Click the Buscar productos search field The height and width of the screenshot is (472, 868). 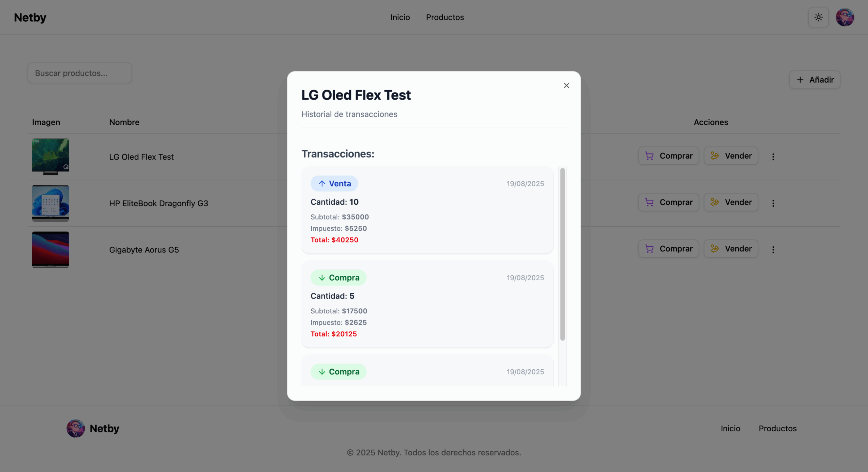coord(80,73)
